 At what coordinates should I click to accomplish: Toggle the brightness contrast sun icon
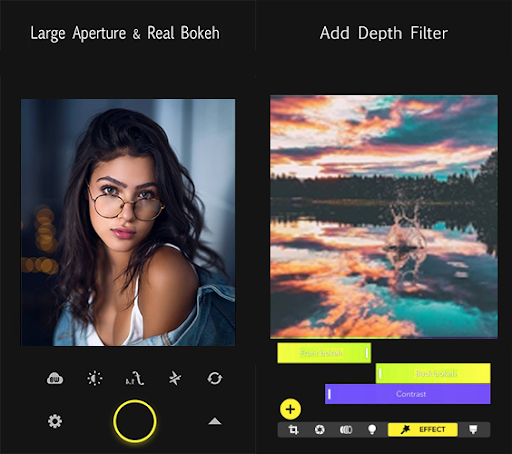(x=95, y=379)
